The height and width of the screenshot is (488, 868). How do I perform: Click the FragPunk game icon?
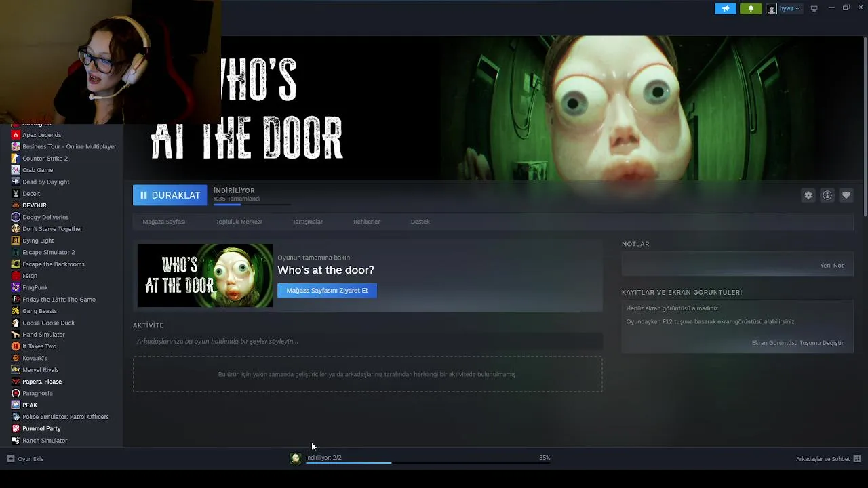16,287
